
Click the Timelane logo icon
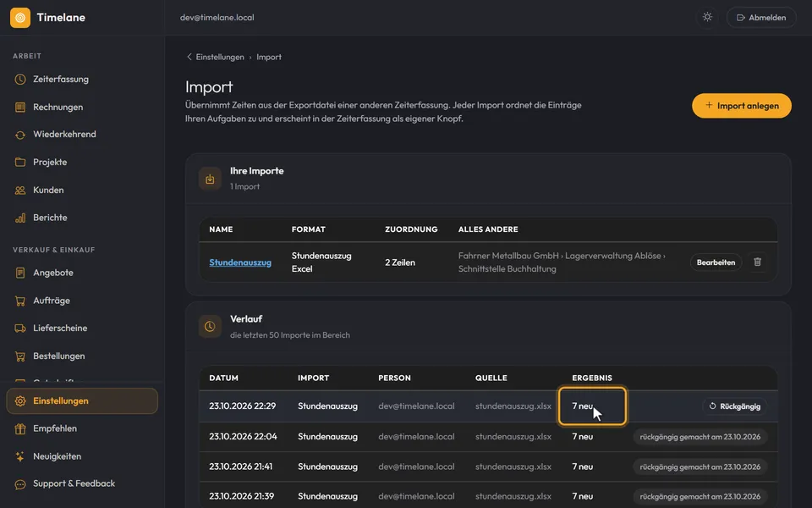pyautogui.click(x=20, y=18)
